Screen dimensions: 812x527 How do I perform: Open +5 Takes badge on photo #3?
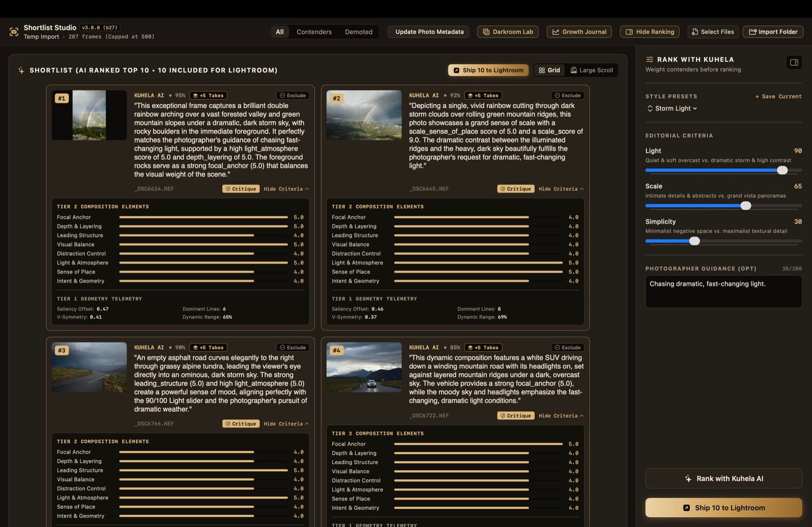(208, 348)
